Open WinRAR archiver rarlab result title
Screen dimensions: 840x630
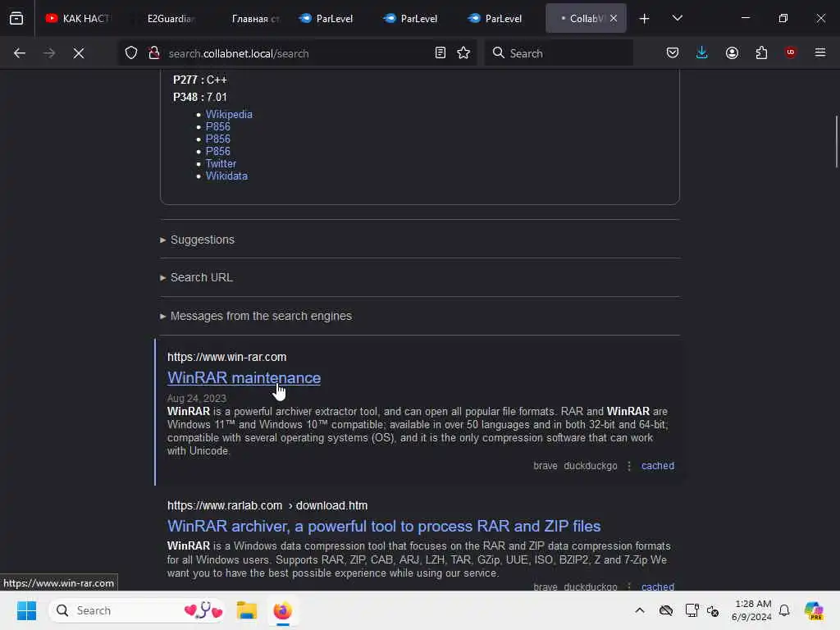[x=384, y=526]
